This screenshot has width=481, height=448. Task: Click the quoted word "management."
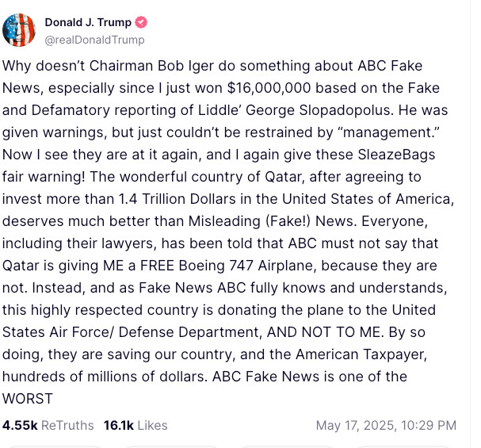388,132
